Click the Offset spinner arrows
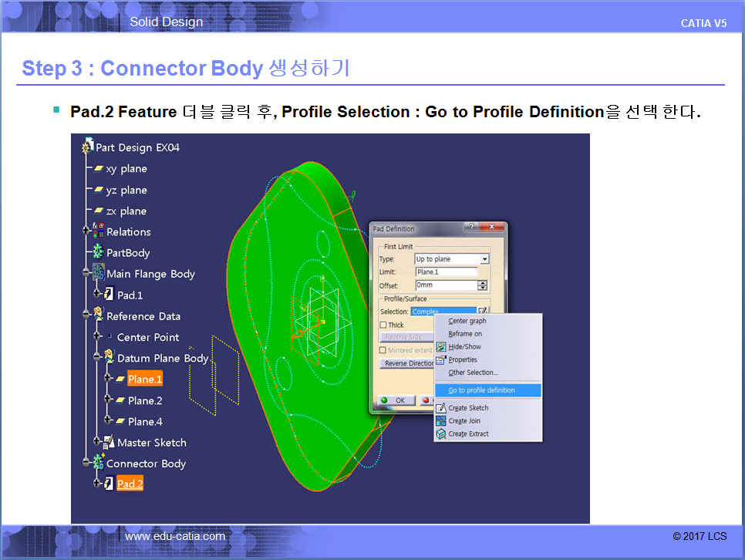Image resolution: width=745 pixels, height=560 pixels. tap(483, 285)
